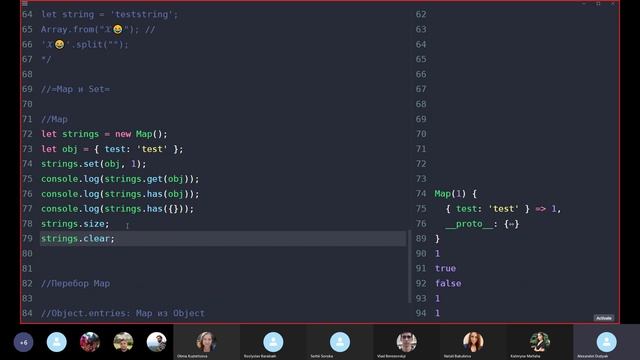This screenshot has width=640, height=360.
Task: Click the .split("") line with emoji
Action: tap(84, 44)
